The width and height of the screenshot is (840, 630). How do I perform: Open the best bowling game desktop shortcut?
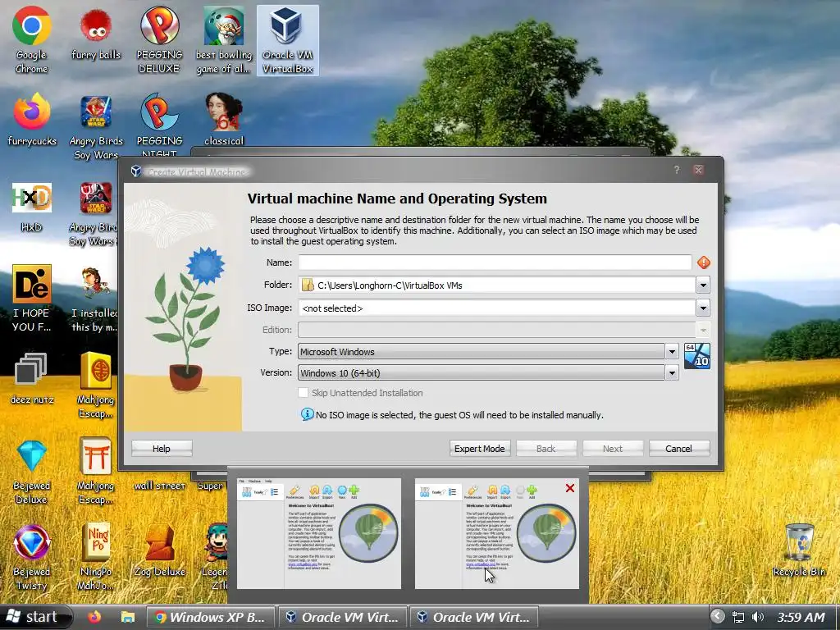(223, 40)
